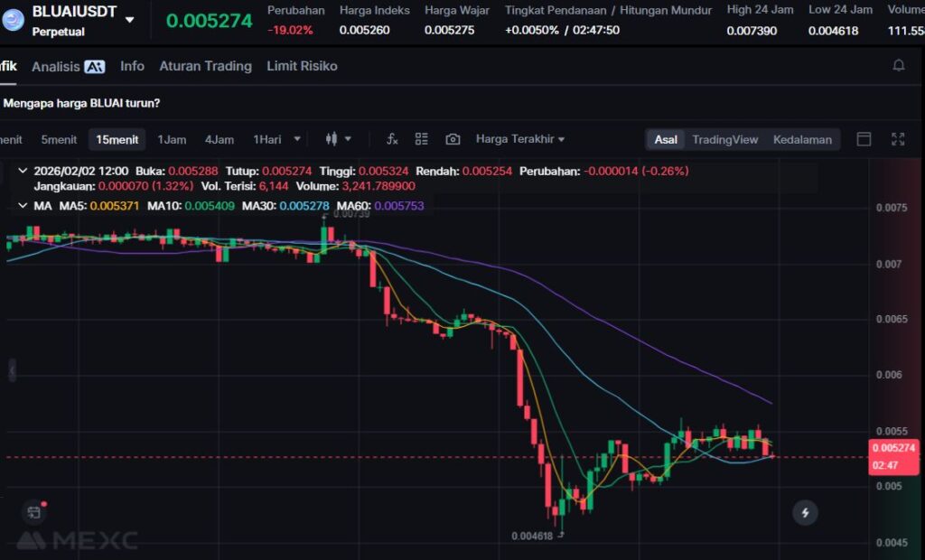
Task: Open the chart indicators (fx) menu
Action: click(392, 139)
